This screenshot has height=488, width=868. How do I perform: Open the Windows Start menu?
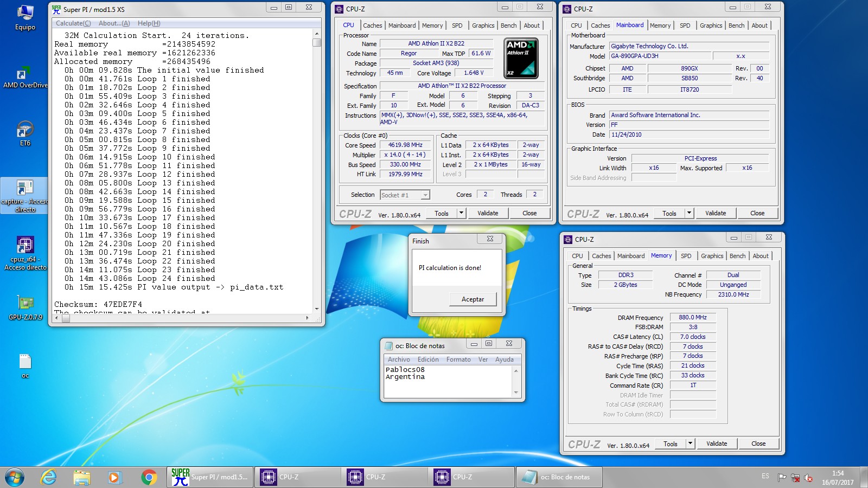pyautogui.click(x=15, y=477)
